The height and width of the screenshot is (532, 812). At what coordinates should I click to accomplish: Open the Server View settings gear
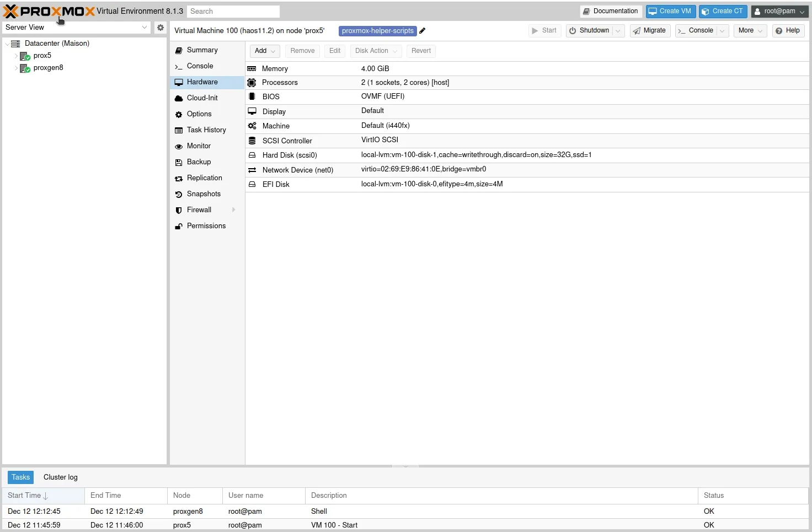click(160, 27)
